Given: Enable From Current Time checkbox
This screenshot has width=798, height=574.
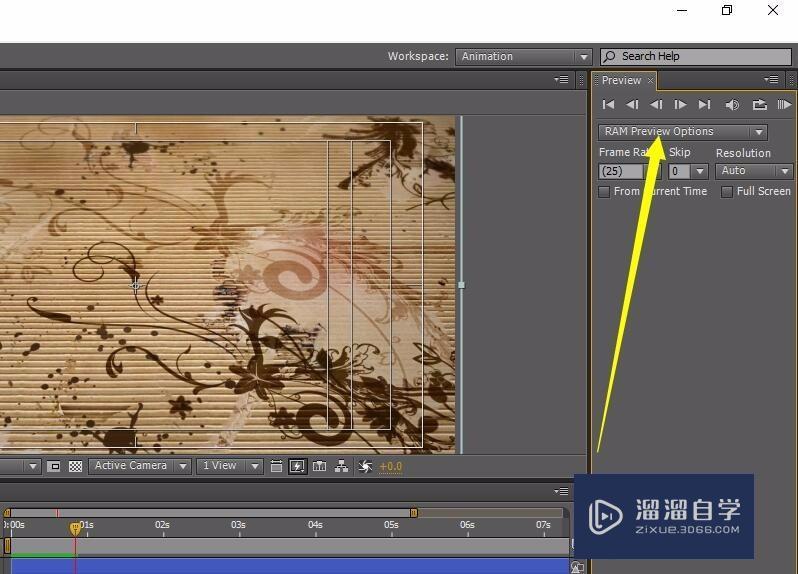Looking at the screenshot, I should (x=604, y=192).
